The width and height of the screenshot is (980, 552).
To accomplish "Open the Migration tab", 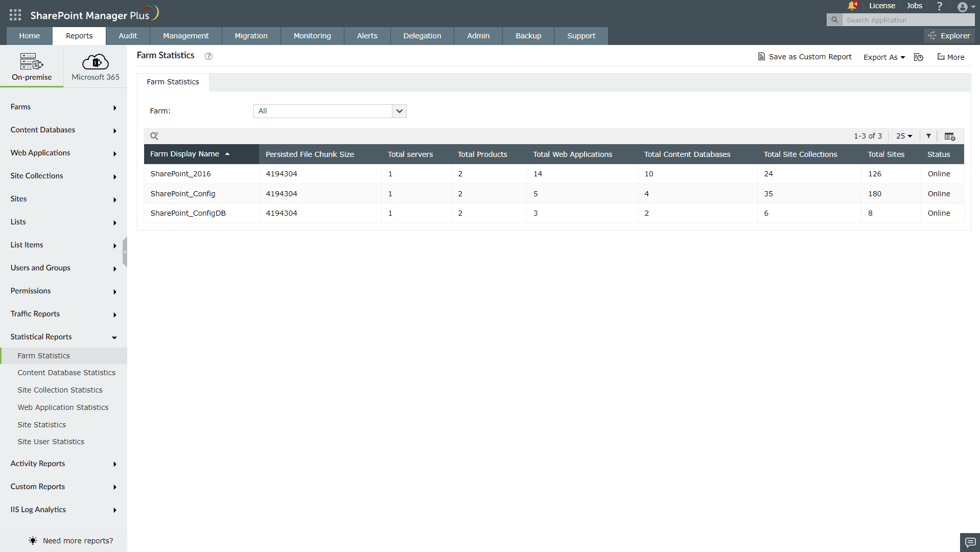I will point(251,36).
